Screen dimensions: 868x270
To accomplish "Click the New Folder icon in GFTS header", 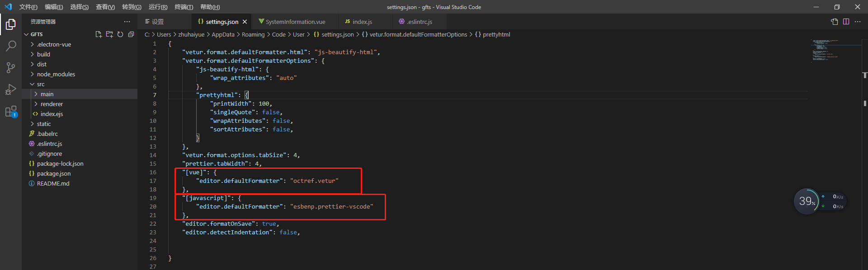I will pyautogui.click(x=109, y=34).
